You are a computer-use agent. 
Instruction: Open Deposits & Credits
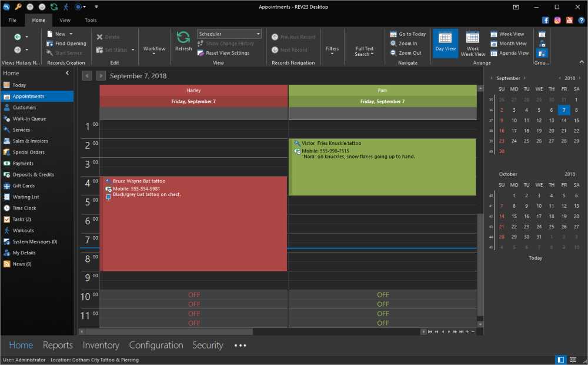36,175
